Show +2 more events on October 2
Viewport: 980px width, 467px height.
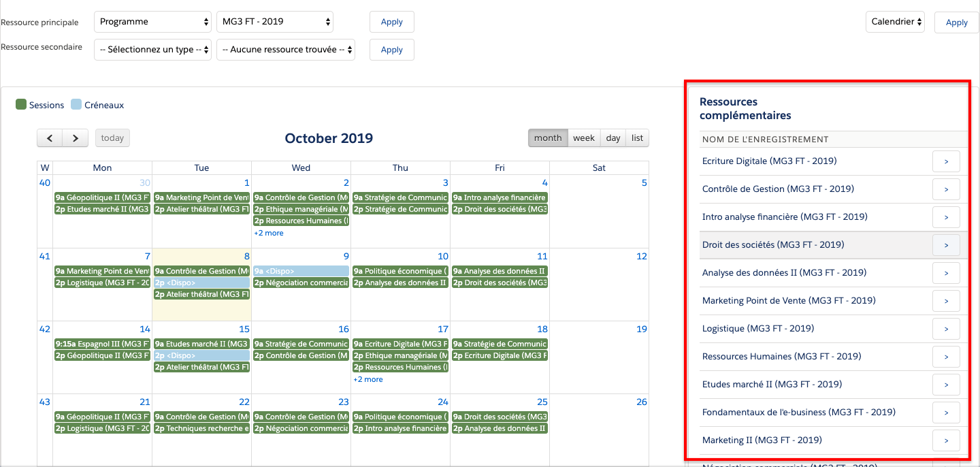point(269,233)
